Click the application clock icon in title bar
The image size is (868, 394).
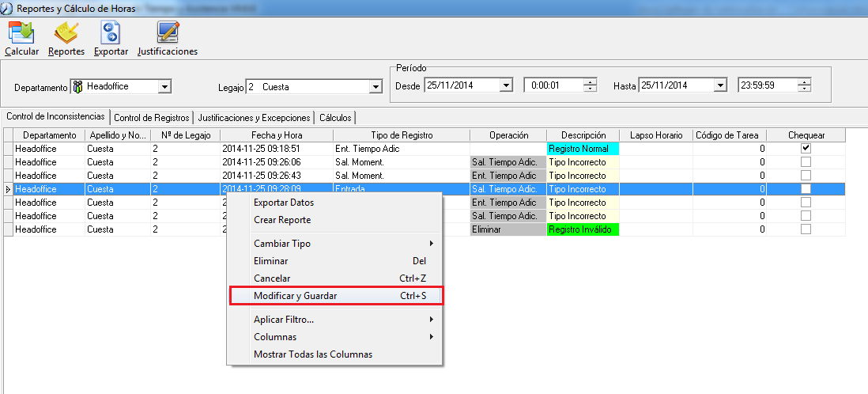8,9
